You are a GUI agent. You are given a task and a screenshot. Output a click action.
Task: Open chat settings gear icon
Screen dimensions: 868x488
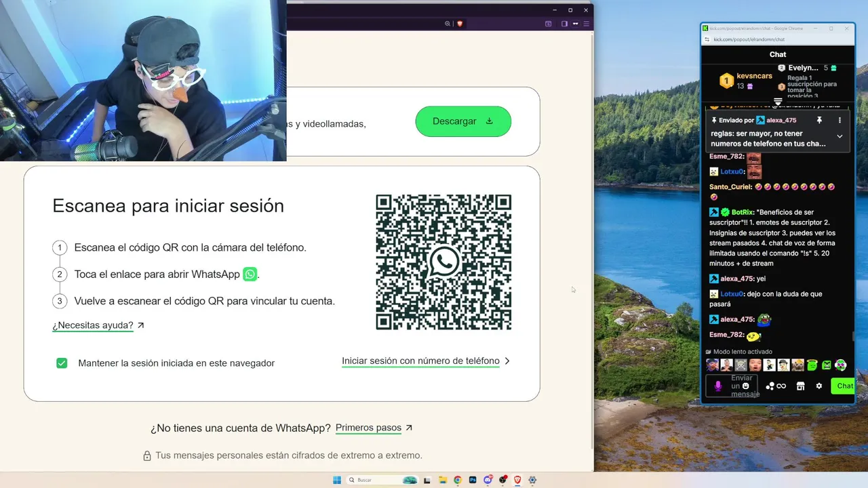click(x=819, y=386)
